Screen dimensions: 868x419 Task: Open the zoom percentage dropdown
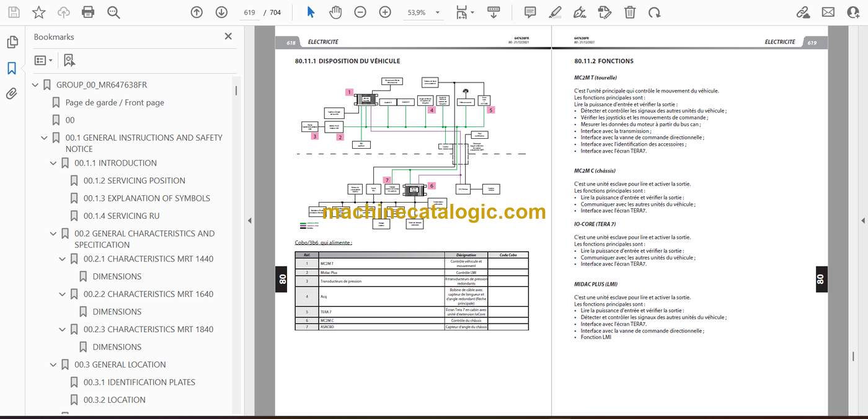[x=423, y=12]
